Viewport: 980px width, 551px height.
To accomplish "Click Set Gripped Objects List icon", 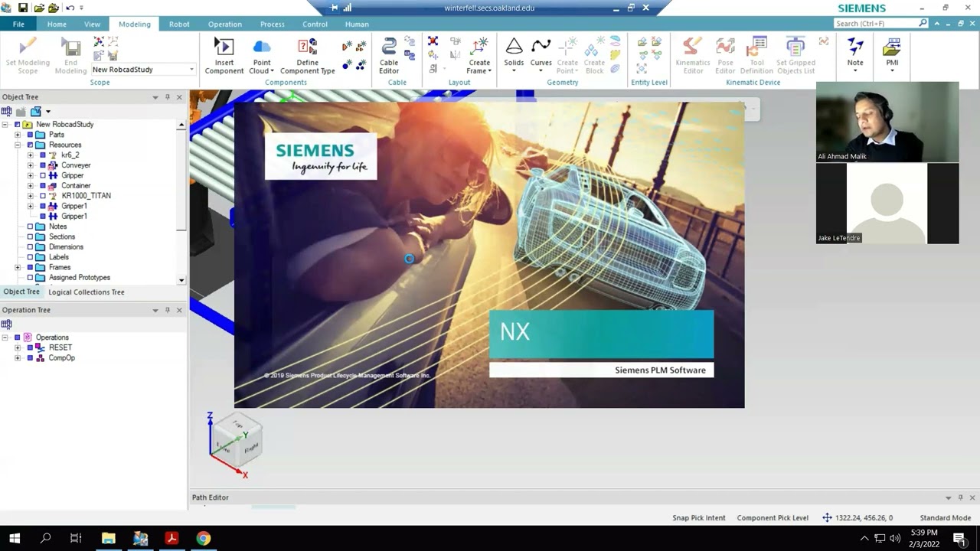I will click(x=795, y=55).
